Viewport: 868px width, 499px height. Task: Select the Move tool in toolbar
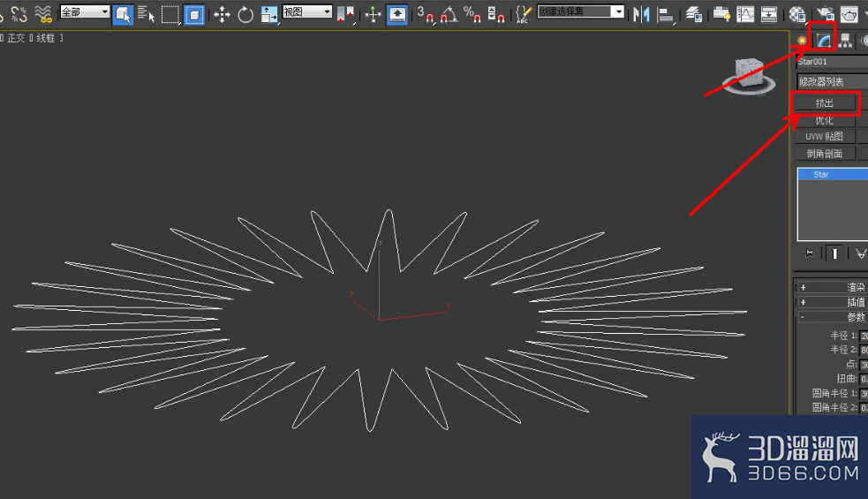(x=222, y=14)
